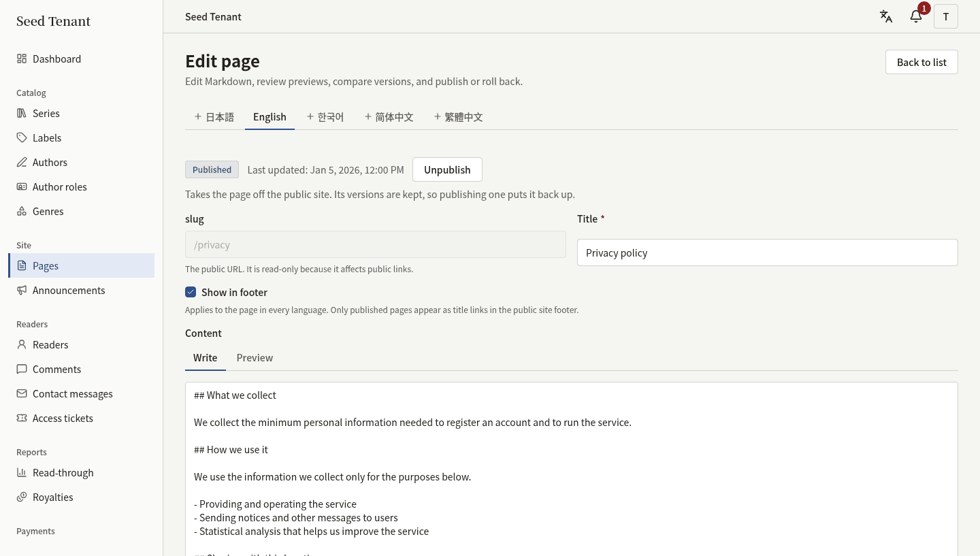Click the Seed Tenant header breadcrumb text
Screen dimensions: 980x556
[x=213, y=16]
